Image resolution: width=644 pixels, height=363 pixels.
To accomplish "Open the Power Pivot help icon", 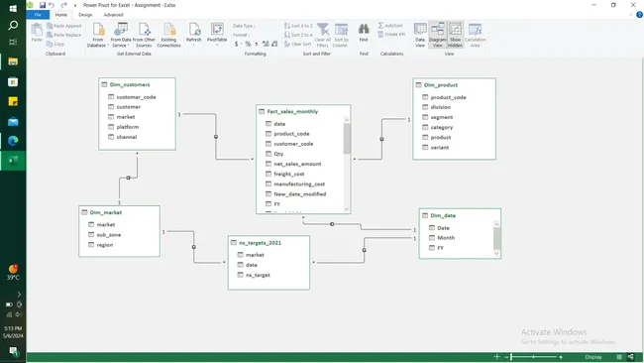I will [639, 15].
